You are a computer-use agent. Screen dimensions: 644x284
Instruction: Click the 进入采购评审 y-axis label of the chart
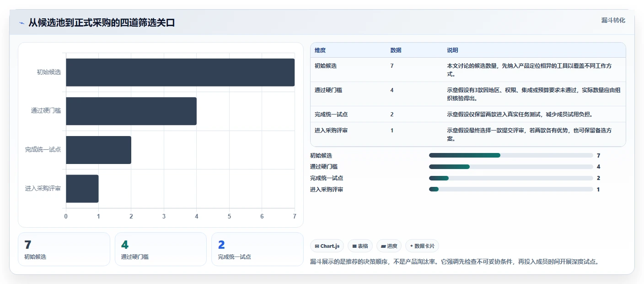tap(43, 188)
